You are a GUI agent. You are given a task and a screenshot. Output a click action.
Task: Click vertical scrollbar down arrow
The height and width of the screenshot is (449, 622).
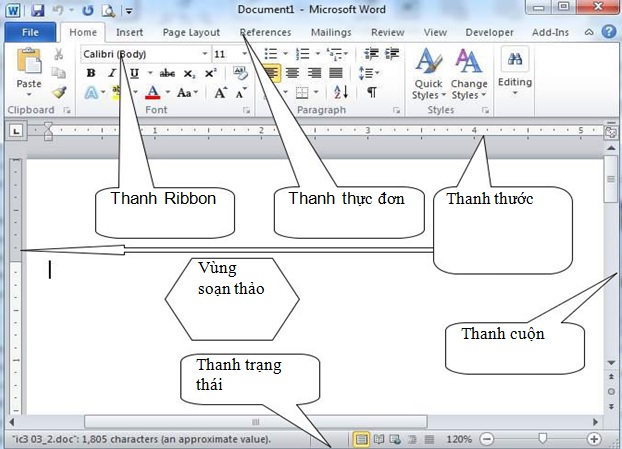[x=611, y=363]
